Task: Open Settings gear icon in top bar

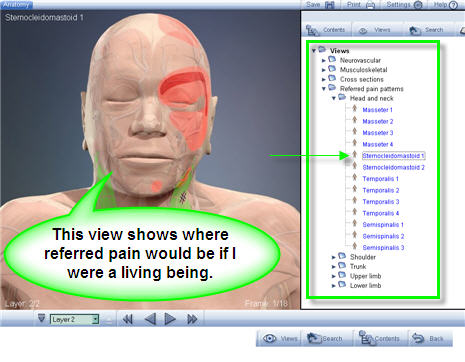Action: point(418,5)
